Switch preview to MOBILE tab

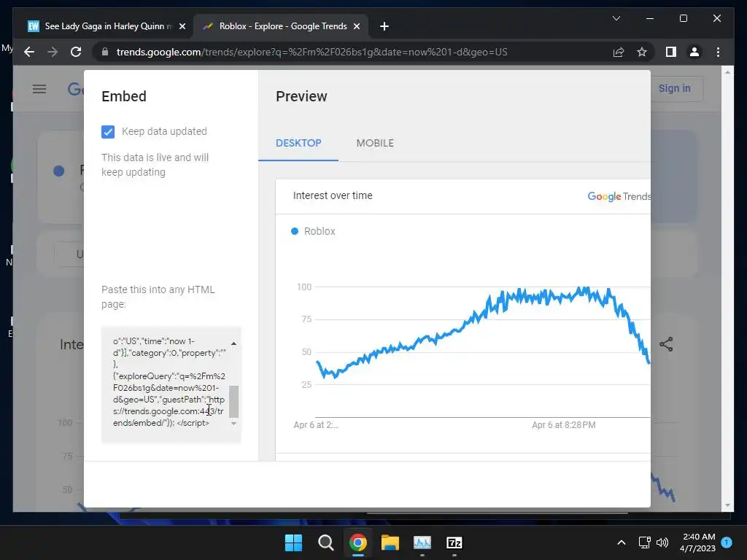click(x=375, y=143)
